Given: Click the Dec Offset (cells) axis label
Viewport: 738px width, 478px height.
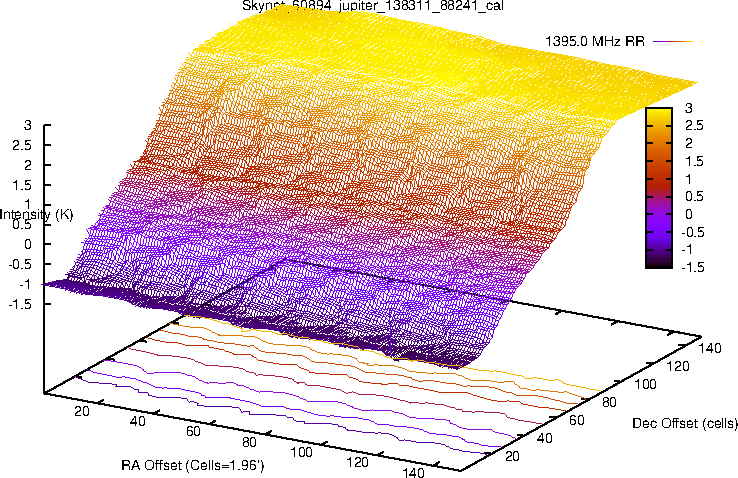Looking at the screenshot, I should (x=684, y=423).
